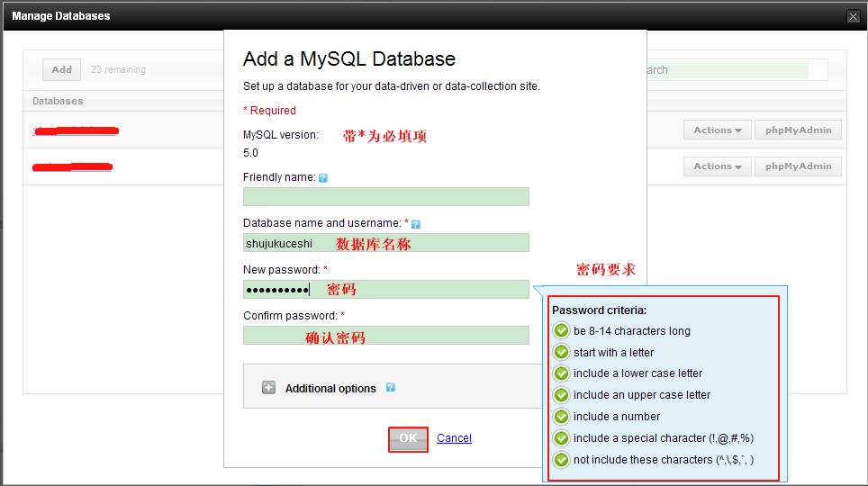Click green check for 'include a special character'
The height and width of the screenshot is (486, 868).
point(562,438)
